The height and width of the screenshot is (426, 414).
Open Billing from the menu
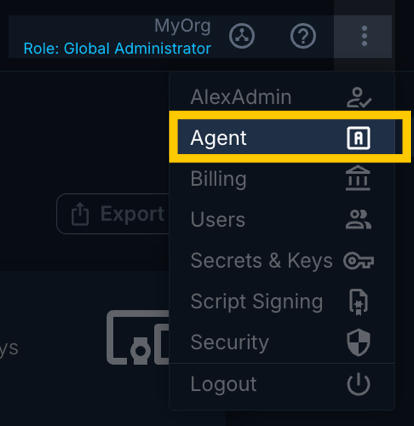282,179
